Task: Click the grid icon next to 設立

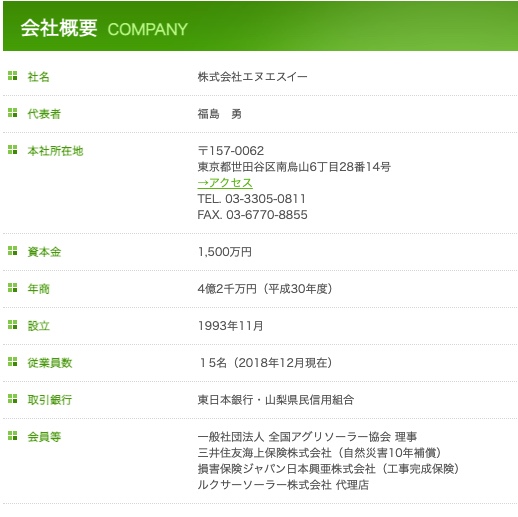Action: (x=13, y=325)
